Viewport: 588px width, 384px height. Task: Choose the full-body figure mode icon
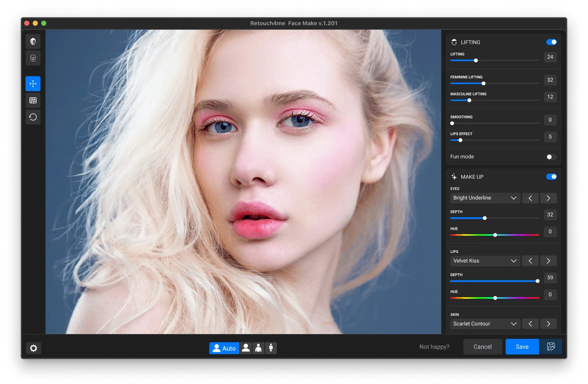[x=271, y=348]
